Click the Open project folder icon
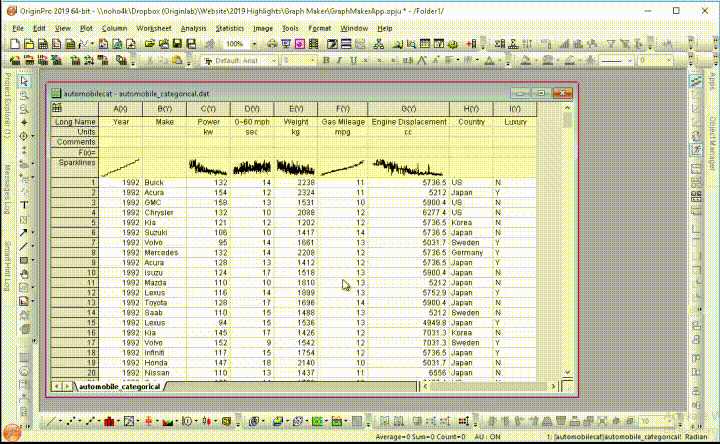The height and width of the screenshot is (444, 720). pyautogui.click(x=149, y=44)
